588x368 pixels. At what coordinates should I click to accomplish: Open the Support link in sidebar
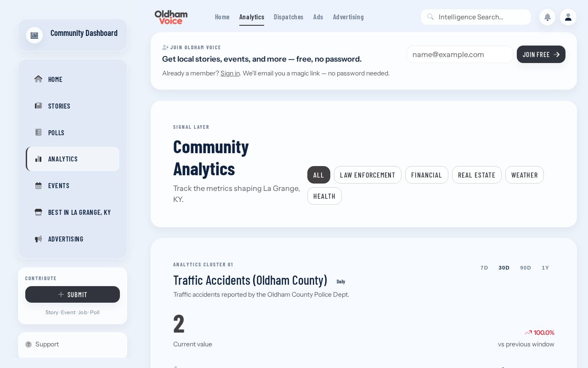point(47,344)
